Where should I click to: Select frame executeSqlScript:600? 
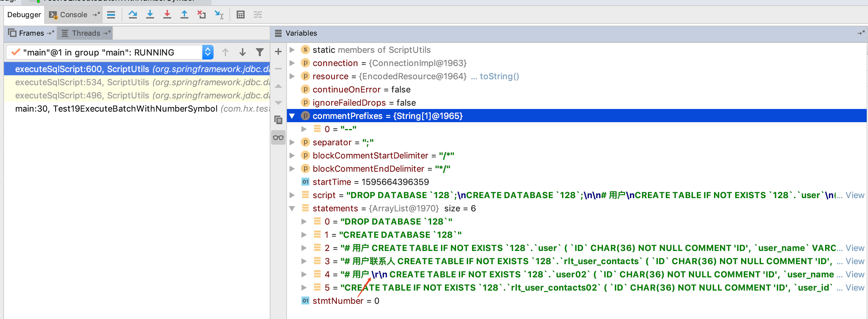click(x=137, y=69)
